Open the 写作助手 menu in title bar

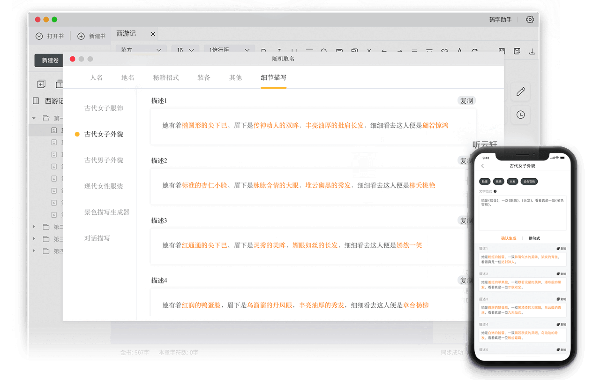[x=500, y=20]
